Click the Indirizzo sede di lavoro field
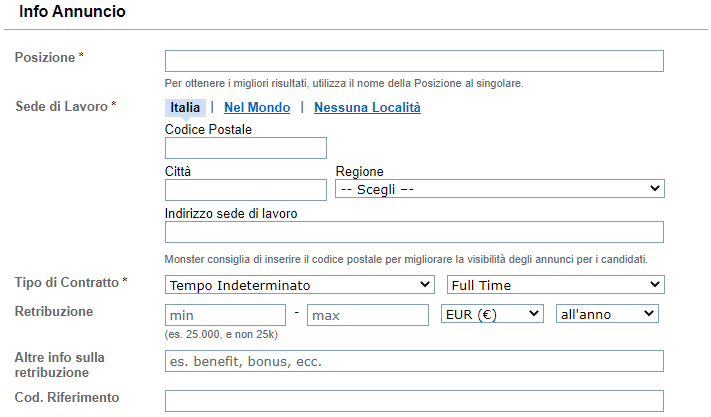Viewport: 711px width, 417px height. pyautogui.click(x=414, y=232)
